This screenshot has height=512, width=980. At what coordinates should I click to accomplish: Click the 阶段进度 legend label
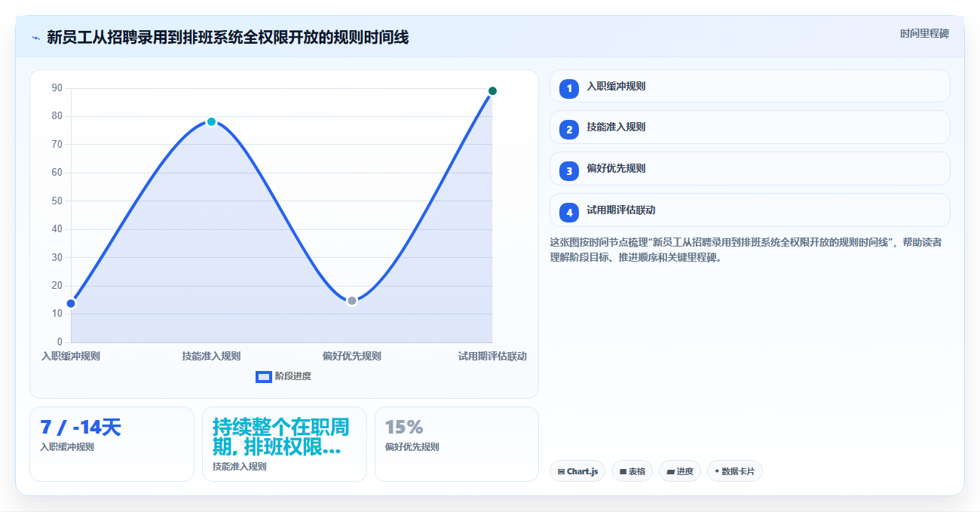pyautogui.click(x=293, y=376)
